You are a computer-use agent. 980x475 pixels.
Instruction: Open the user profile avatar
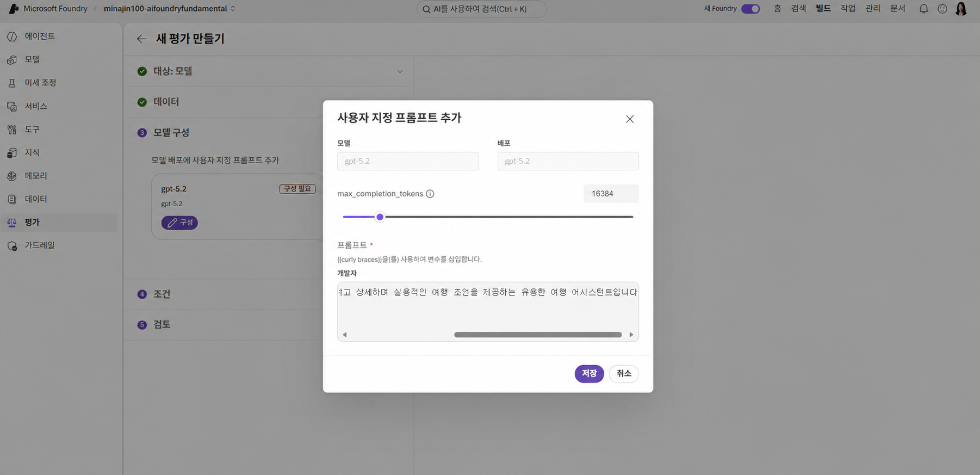point(961,9)
